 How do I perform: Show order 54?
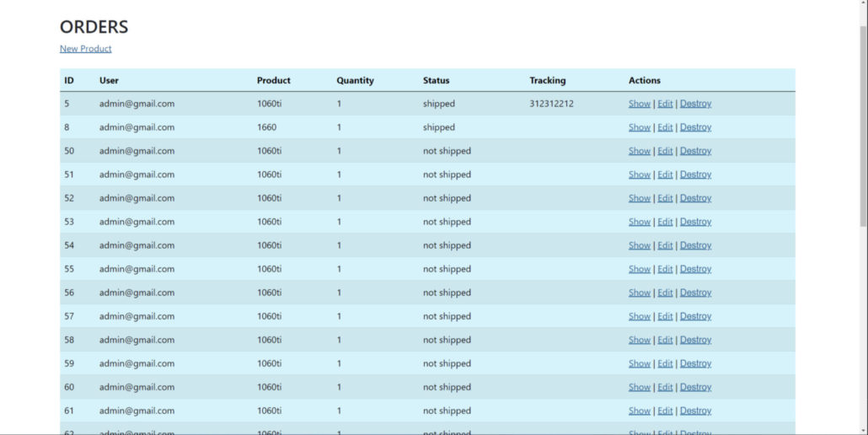640,245
